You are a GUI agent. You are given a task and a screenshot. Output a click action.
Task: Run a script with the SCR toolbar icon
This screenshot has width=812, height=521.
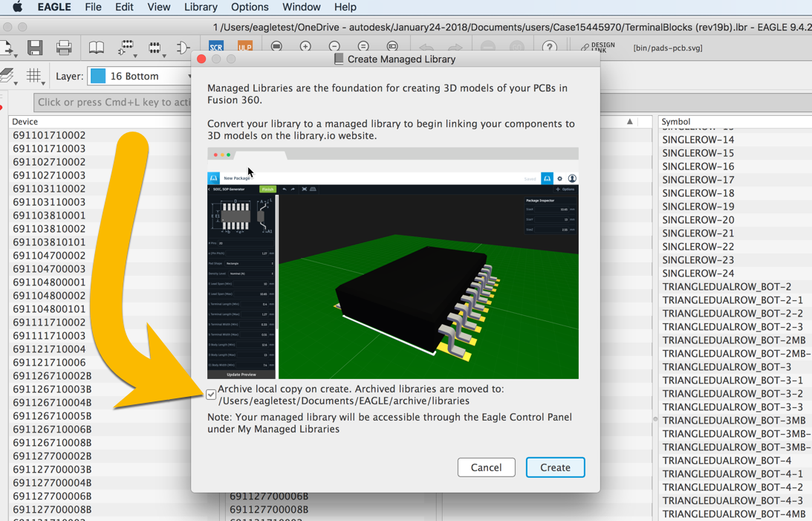pos(216,46)
